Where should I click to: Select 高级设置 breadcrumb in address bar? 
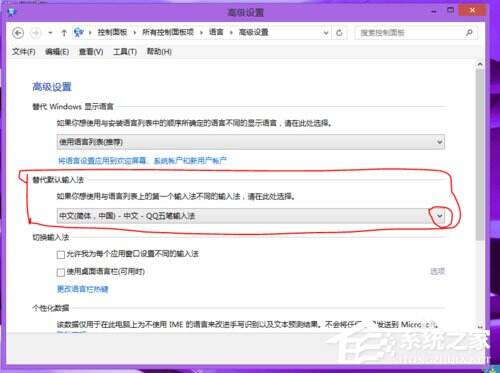254,32
